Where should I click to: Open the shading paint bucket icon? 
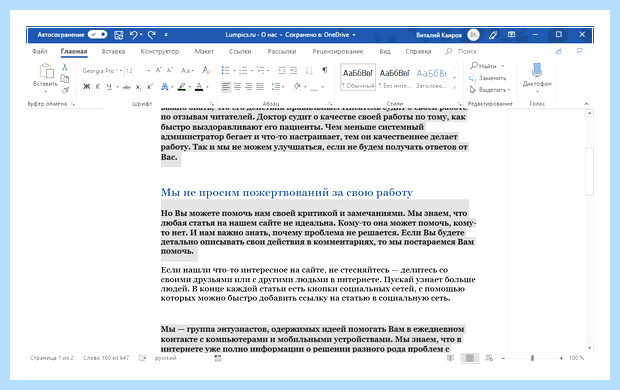297,87
